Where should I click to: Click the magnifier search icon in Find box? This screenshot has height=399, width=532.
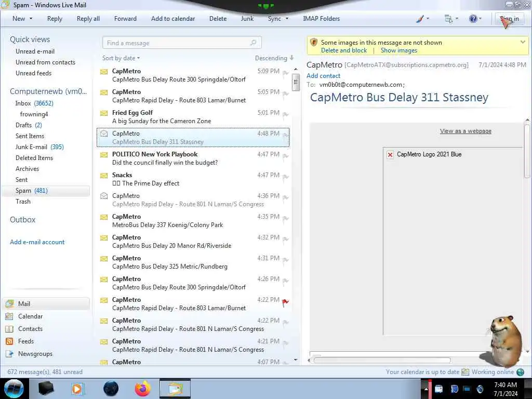pyautogui.click(x=253, y=43)
